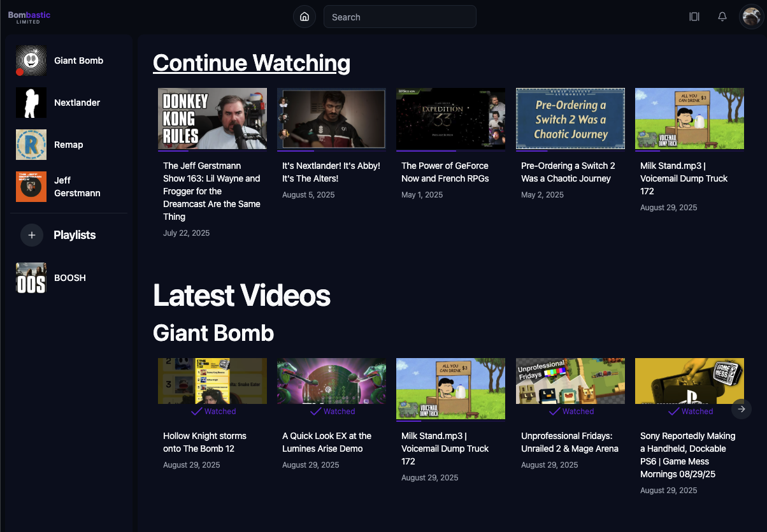This screenshot has height=532, width=767.
Task: Open the user profile avatar
Action: [751, 17]
